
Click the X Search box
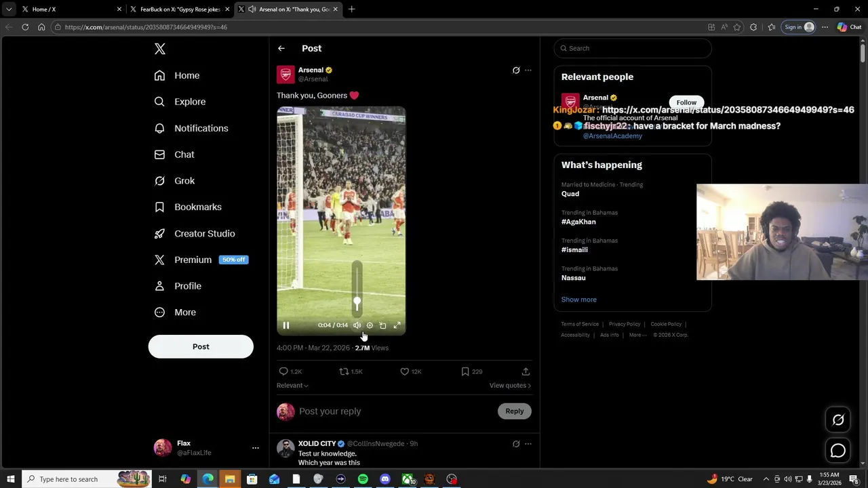[x=633, y=48]
